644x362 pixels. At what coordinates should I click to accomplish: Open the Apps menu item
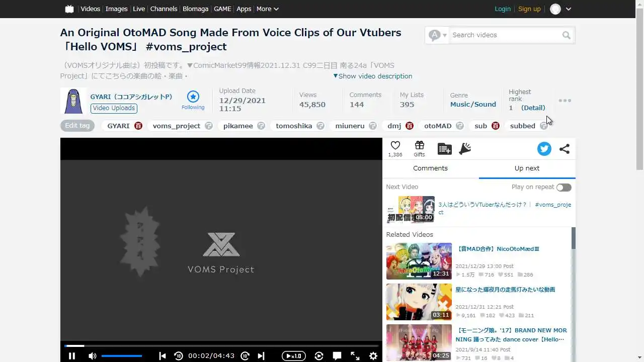pos(244,9)
